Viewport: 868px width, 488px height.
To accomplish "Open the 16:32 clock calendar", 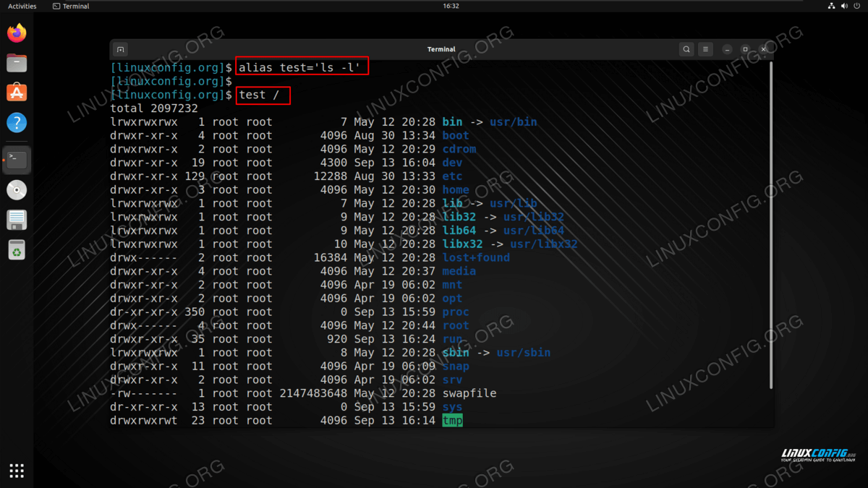I will tap(451, 6).
